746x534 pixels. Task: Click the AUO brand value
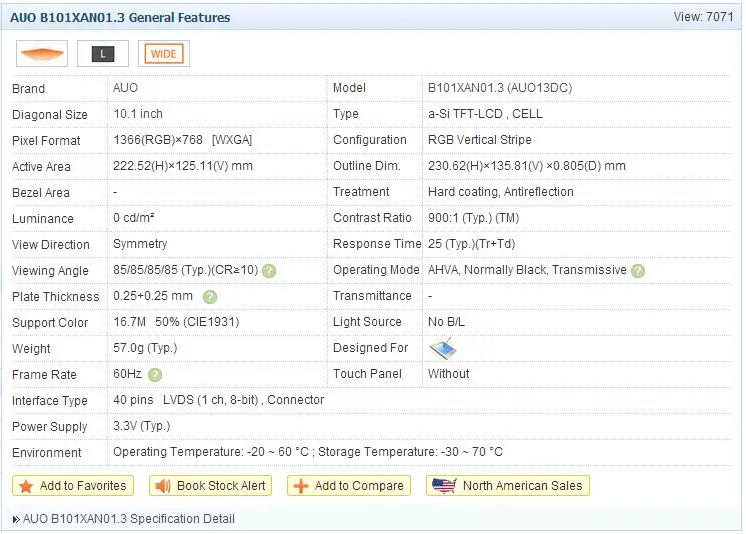(125, 88)
